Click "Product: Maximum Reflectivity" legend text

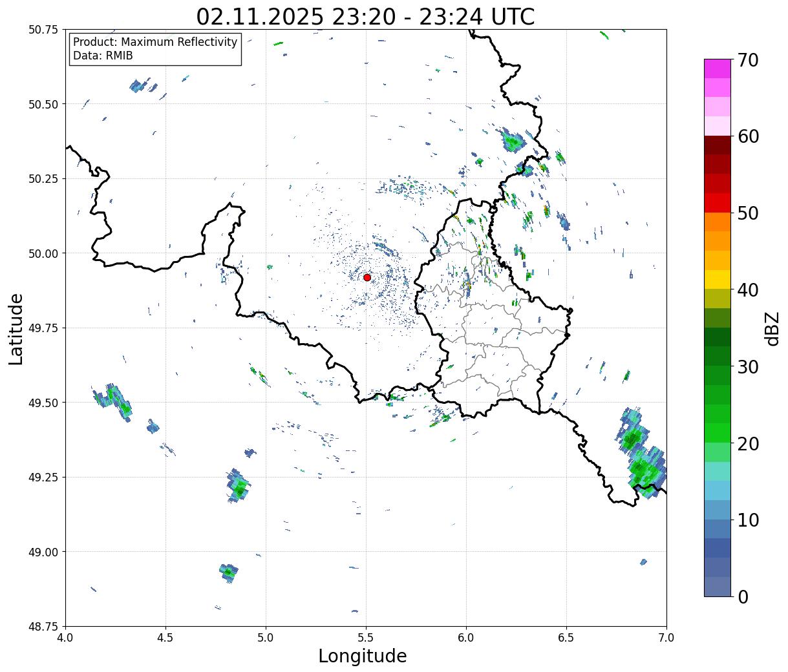[155, 42]
